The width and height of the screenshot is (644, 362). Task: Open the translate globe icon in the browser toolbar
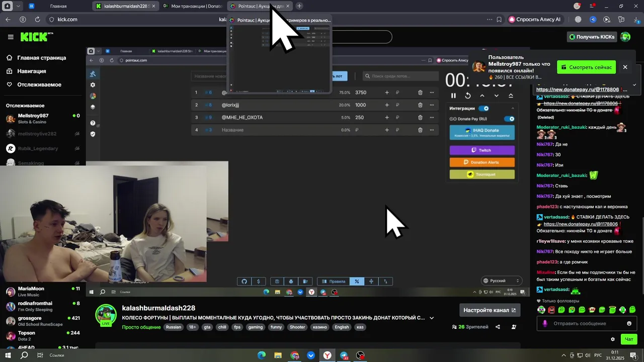click(x=578, y=19)
